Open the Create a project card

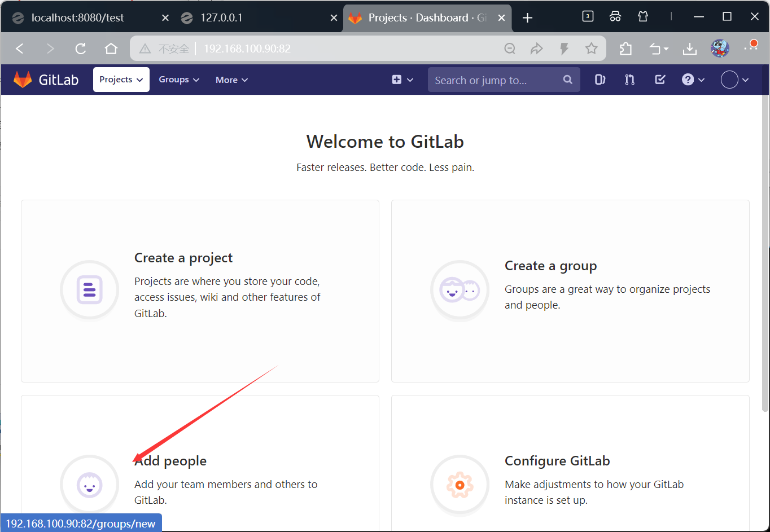200,291
